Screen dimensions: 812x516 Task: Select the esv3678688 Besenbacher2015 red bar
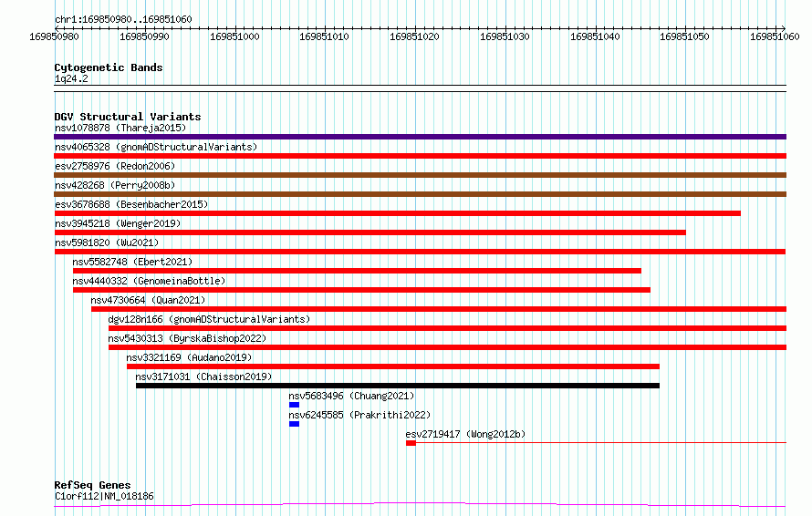click(397, 213)
